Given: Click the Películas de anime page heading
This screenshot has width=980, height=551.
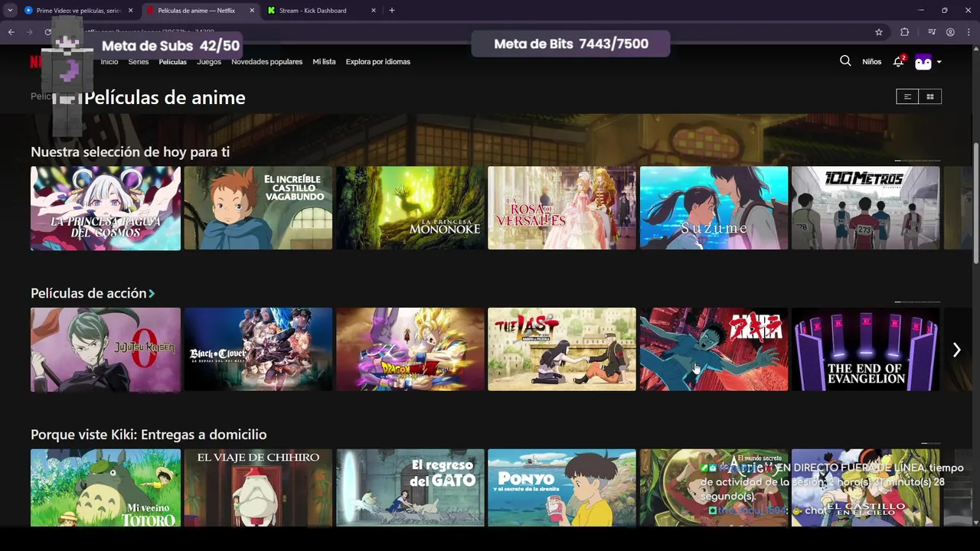Looking at the screenshot, I should pyautogui.click(x=165, y=97).
